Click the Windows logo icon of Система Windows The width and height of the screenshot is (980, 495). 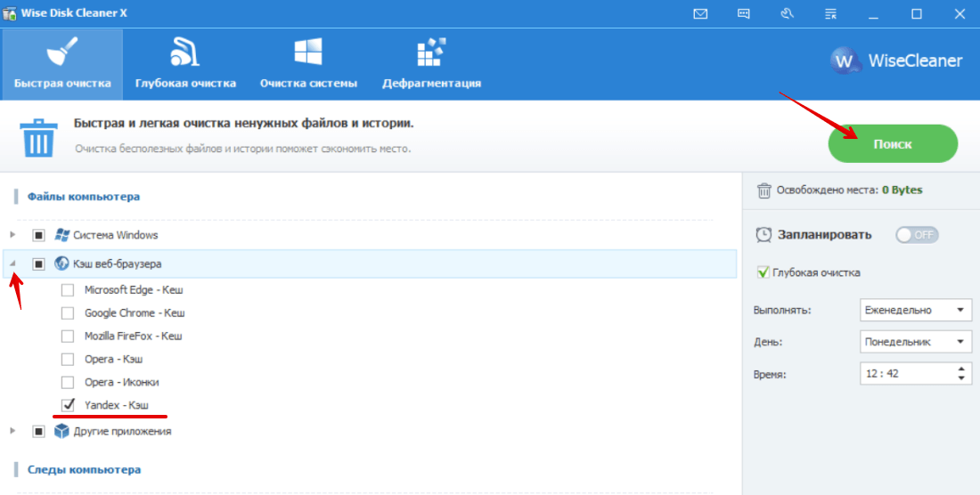pos(61,235)
